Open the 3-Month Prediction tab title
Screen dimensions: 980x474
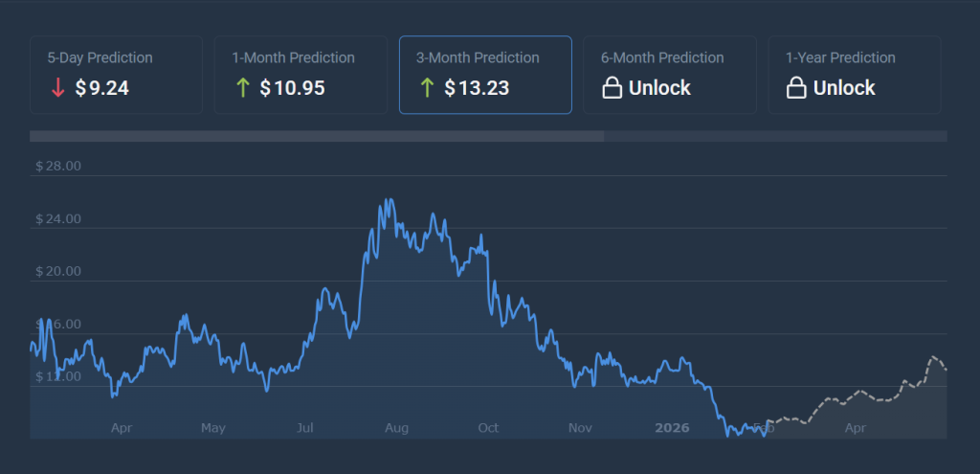(478, 57)
